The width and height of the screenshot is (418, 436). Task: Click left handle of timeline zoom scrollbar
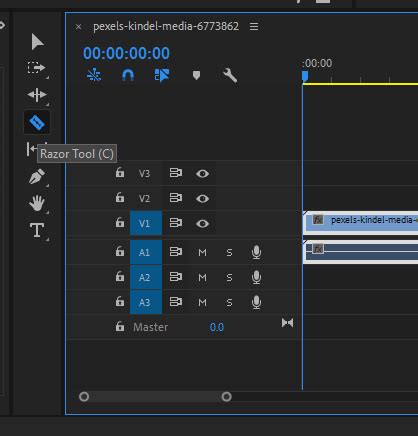[84, 397]
